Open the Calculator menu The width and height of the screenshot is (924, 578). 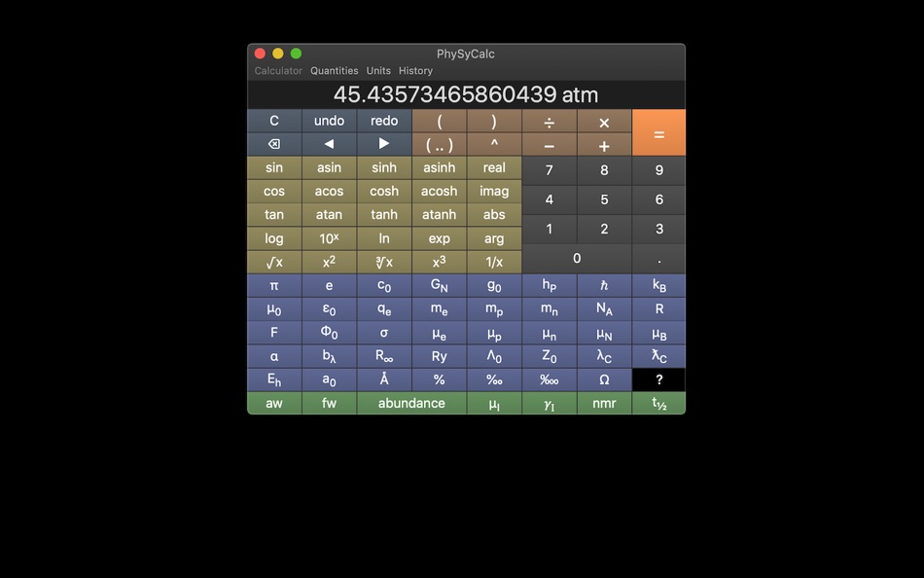[278, 71]
